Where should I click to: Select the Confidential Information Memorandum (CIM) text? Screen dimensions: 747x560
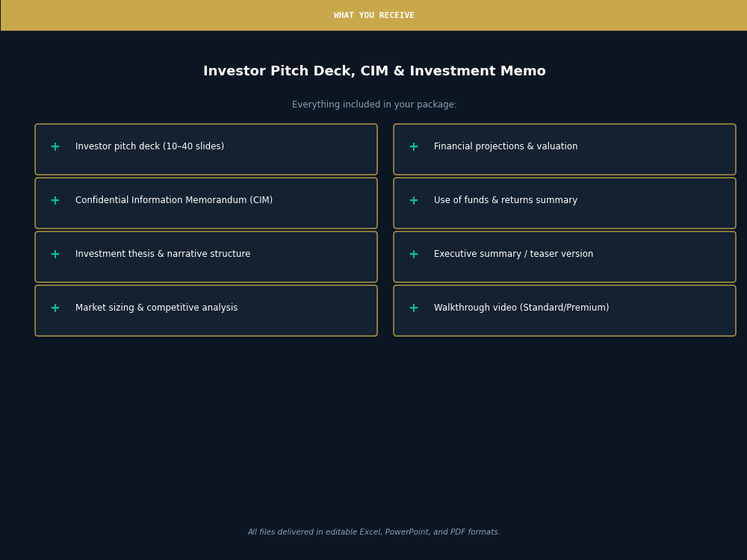[x=174, y=200]
